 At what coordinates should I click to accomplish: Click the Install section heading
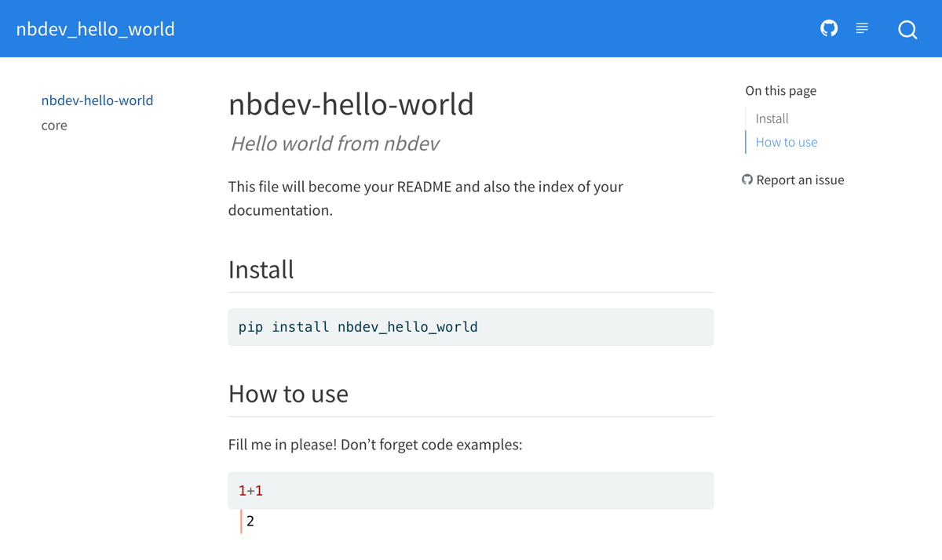pos(261,269)
